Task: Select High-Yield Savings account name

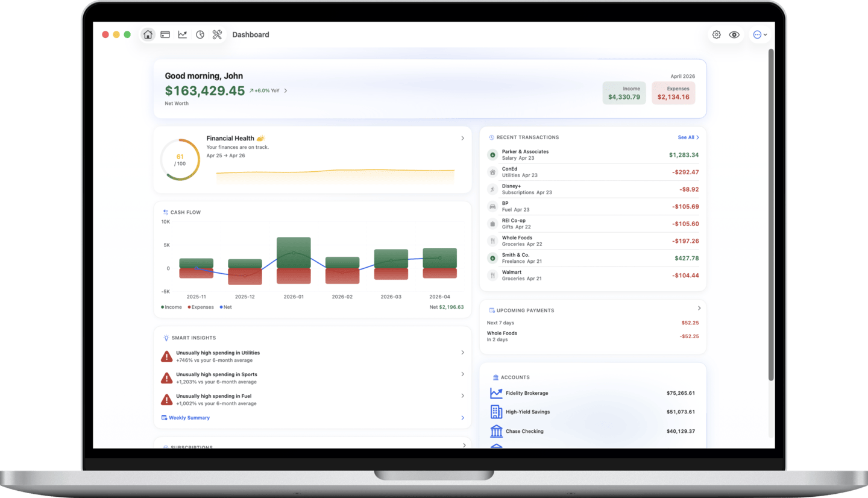Action: 527,412
